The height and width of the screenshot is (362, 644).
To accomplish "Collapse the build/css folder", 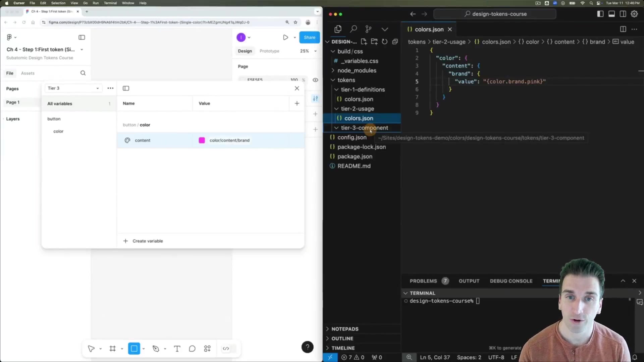I will [333, 51].
